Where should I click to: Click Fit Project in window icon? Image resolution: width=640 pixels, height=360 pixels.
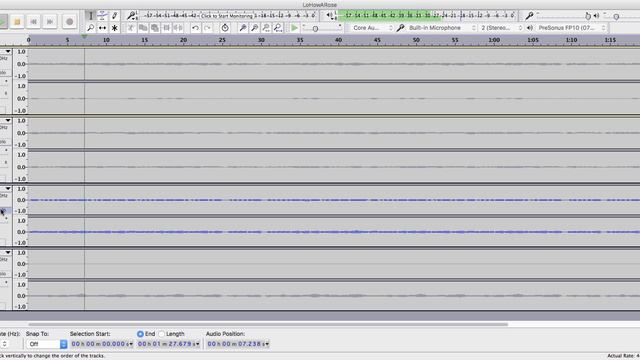point(278,28)
